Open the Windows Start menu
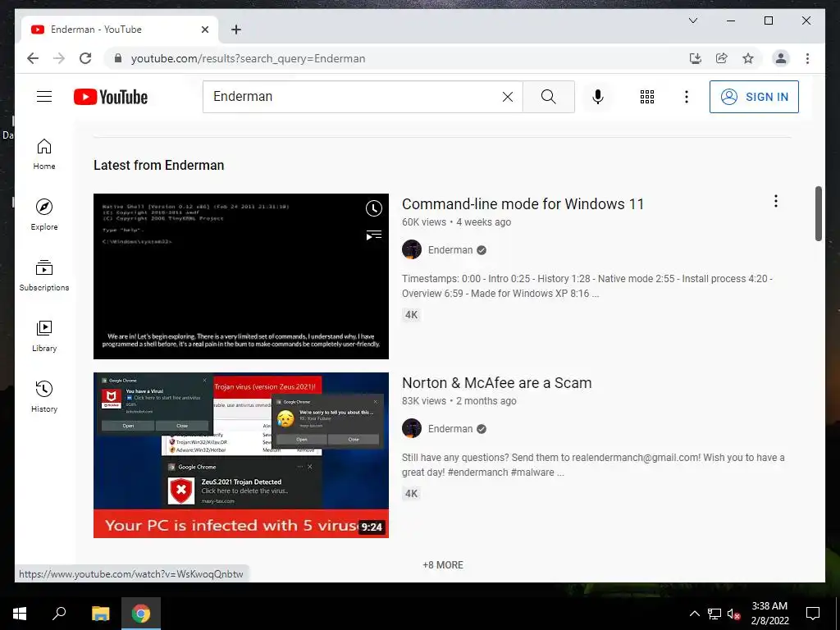 (20, 614)
